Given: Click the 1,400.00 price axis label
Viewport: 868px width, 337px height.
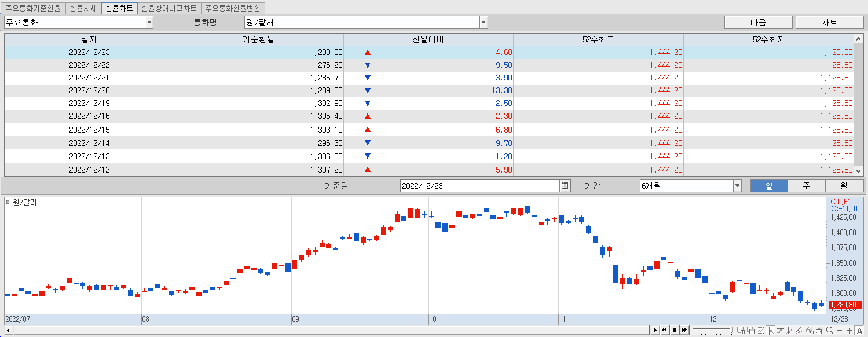Looking at the screenshot, I should (x=844, y=232).
